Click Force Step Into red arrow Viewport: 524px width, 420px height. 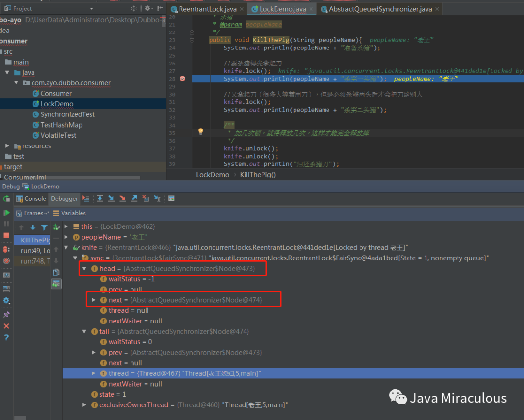tap(123, 199)
